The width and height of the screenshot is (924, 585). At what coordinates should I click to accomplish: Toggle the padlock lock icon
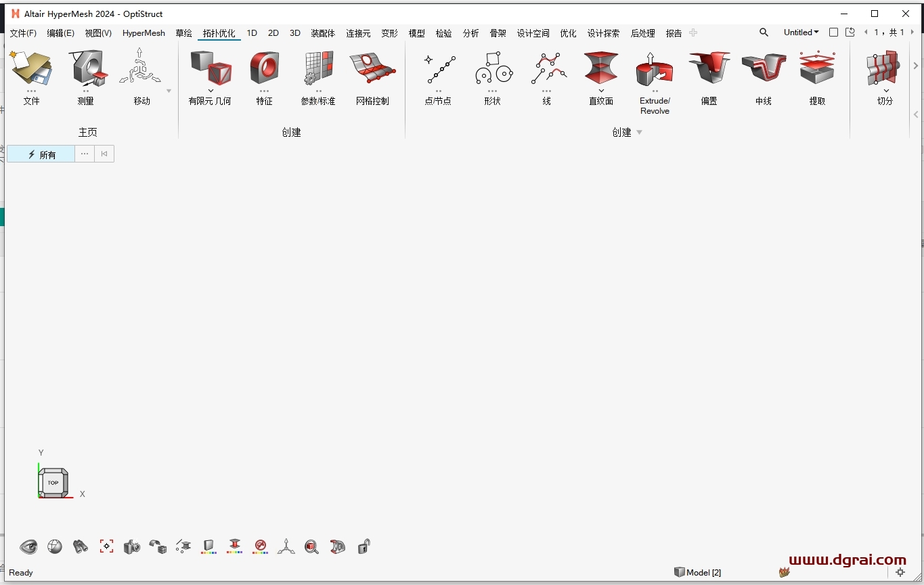(364, 546)
